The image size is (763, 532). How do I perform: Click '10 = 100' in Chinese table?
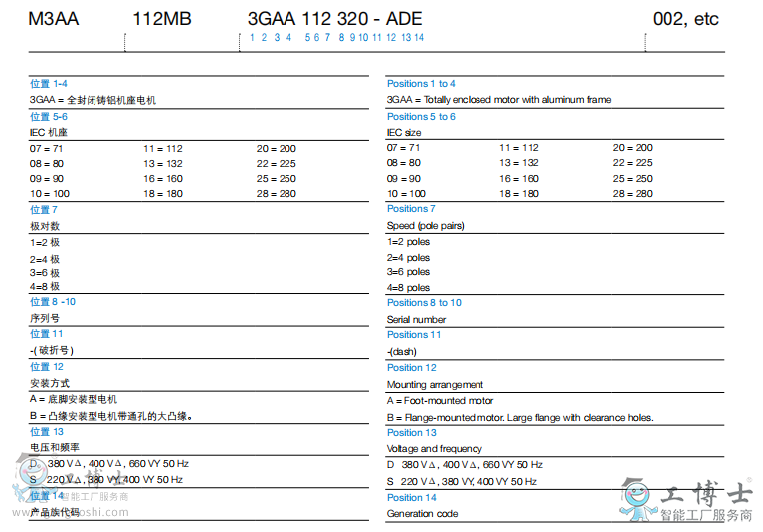point(50,194)
